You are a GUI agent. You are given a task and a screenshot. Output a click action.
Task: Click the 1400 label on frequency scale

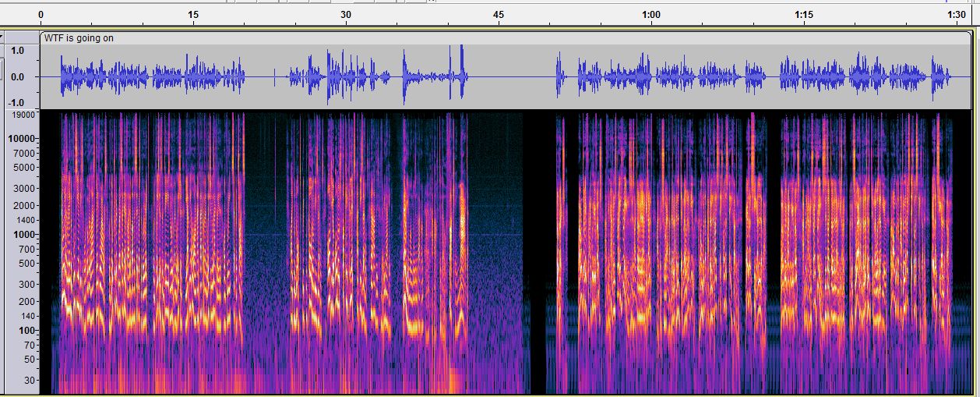coord(25,221)
